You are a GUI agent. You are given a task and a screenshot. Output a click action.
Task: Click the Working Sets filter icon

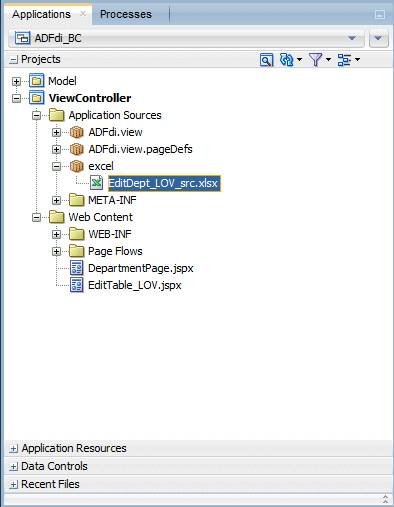point(315,60)
